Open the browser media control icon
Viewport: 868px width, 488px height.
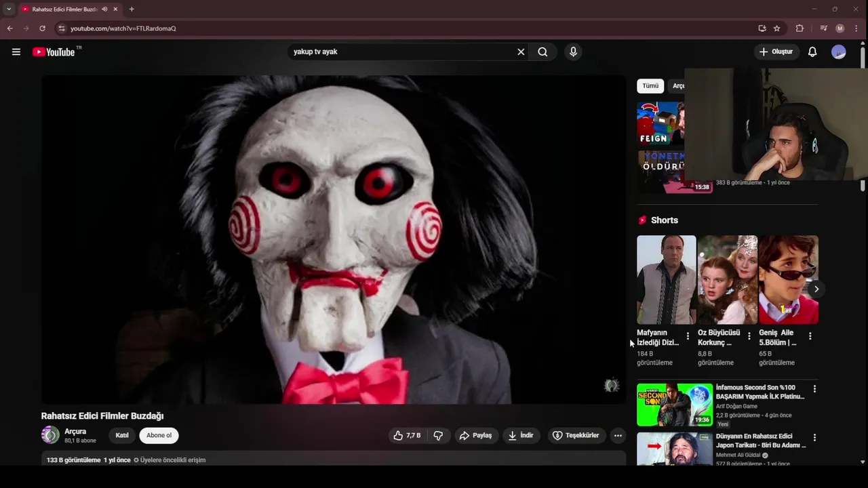coord(823,28)
